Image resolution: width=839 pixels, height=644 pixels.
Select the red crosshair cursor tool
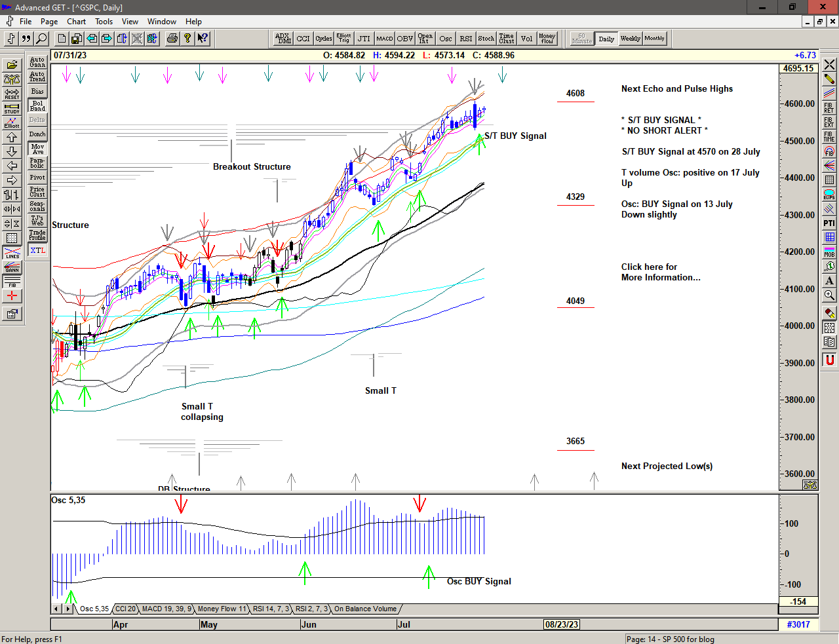(x=12, y=296)
